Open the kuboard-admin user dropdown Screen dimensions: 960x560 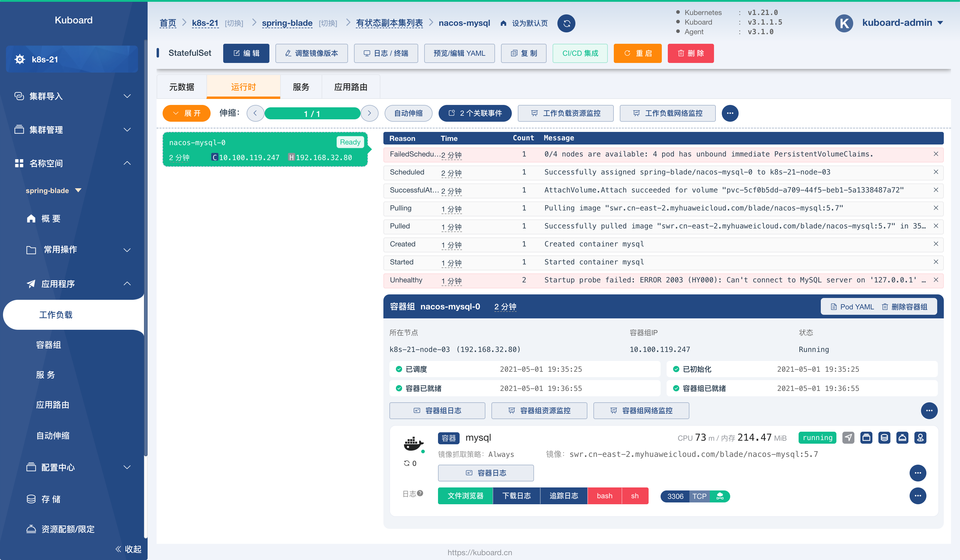(x=902, y=23)
